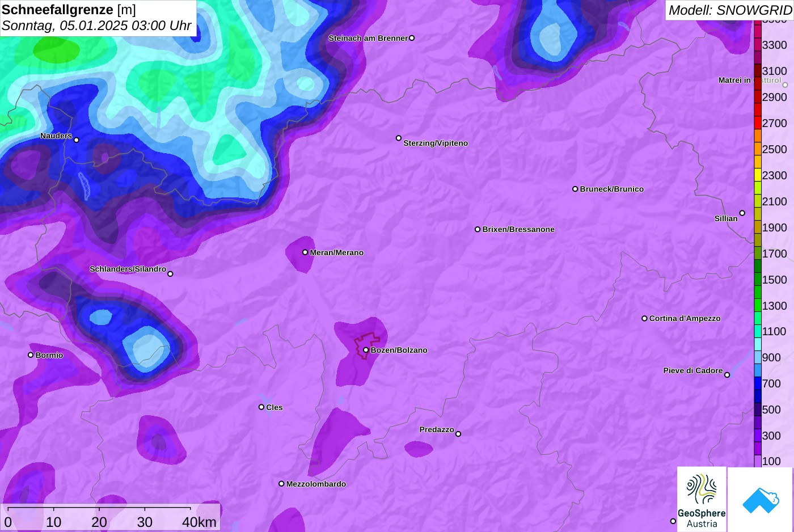Click the Brixen/Bressanone marker dot
The height and width of the screenshot is (532, 794).
[x=478, y=229]
